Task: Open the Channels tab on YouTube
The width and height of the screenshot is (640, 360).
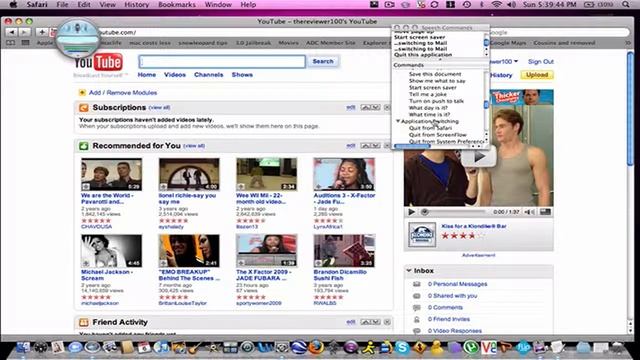Action: [209, 75]
